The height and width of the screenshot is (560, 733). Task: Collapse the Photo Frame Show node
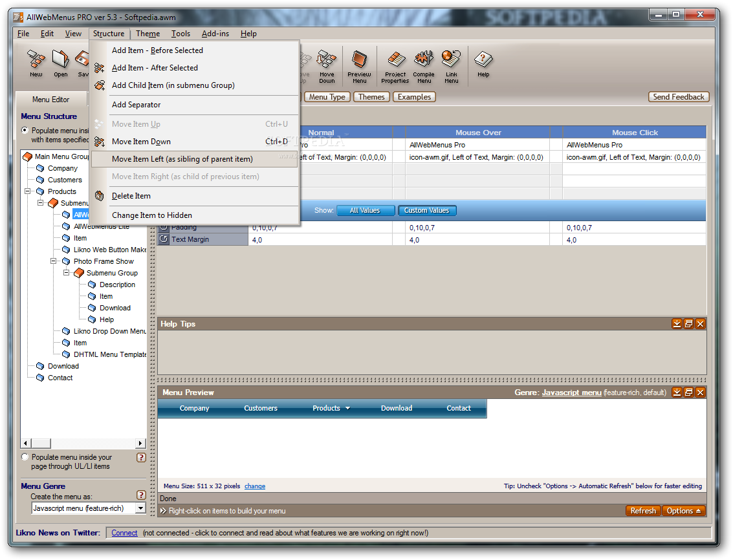point(53,261)
